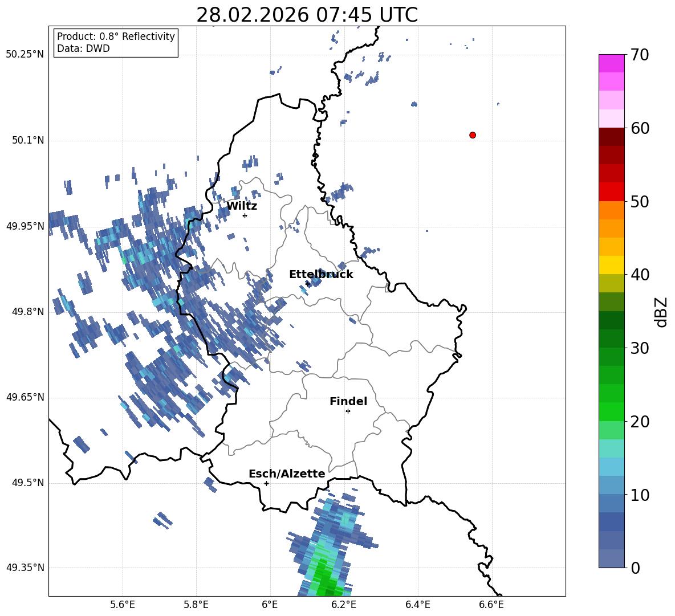Click the 6.4°E longitude label
Viewport: 675px width, 616px height.
click(x=417, y=605)
